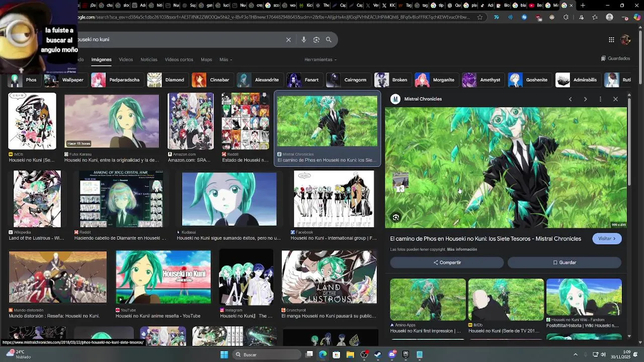
Task: Open Edge favorites list icon
Action: click(595, 17)
